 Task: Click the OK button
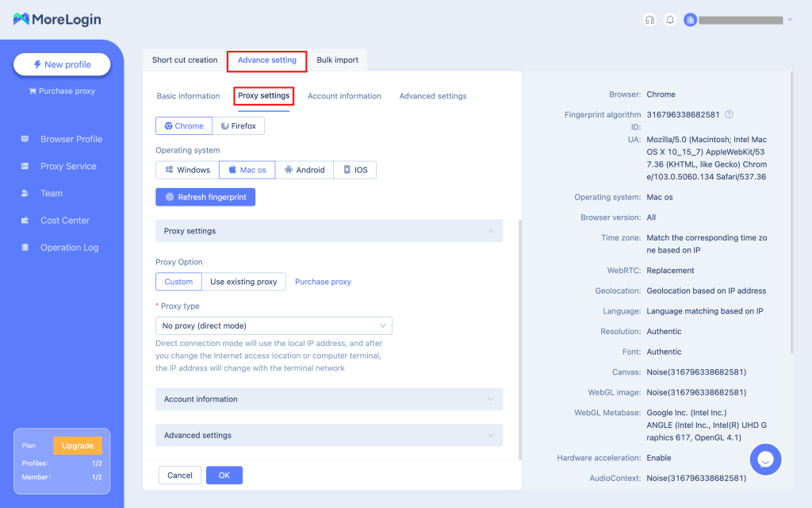coord(224,475)
